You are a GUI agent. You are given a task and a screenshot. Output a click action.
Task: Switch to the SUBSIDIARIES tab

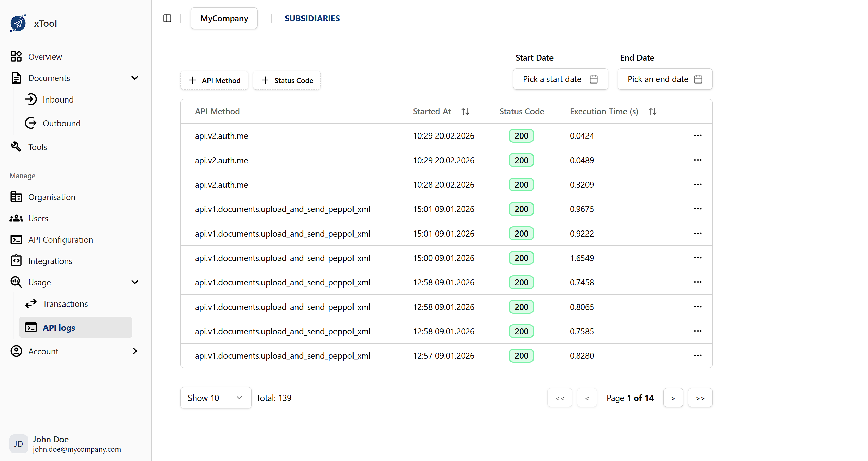pos(312,18)
